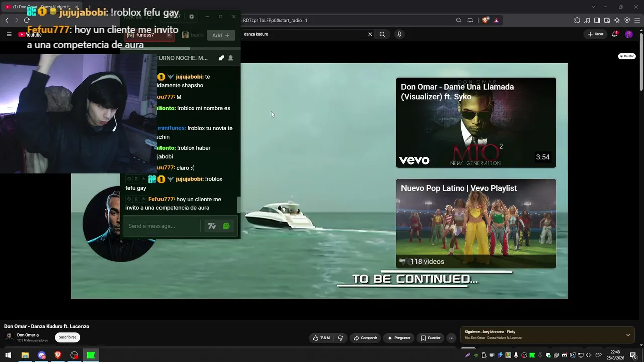Click the KickTalk chat scrollbar

pyautogui.click(x=239, y=204)
